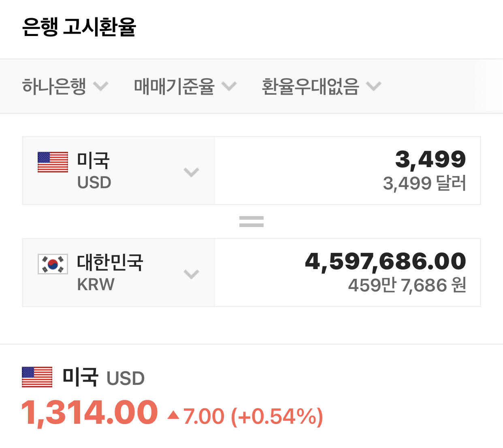The image size is (503, 448).
Task: Click the 1,314.00 exchange rate value
Action: point(89,413)
